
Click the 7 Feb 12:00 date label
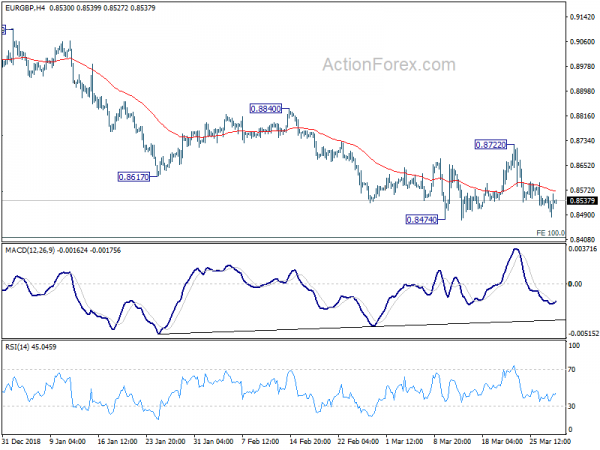(x=261, y=441)
